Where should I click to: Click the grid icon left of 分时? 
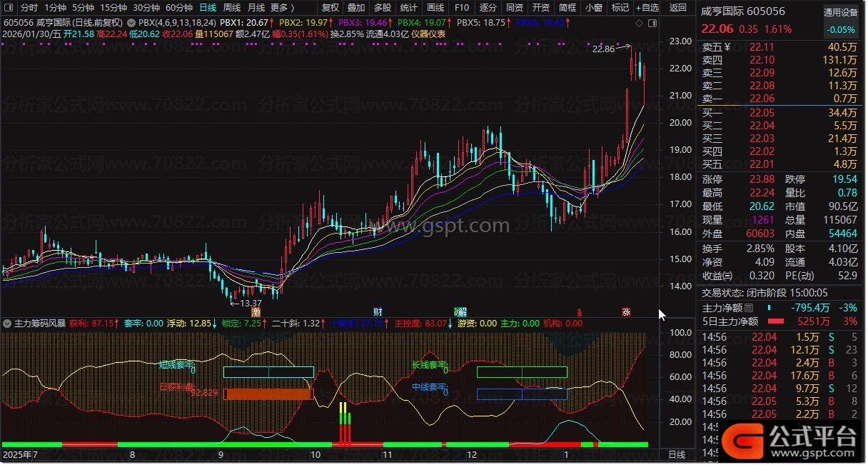click(9, 8)
